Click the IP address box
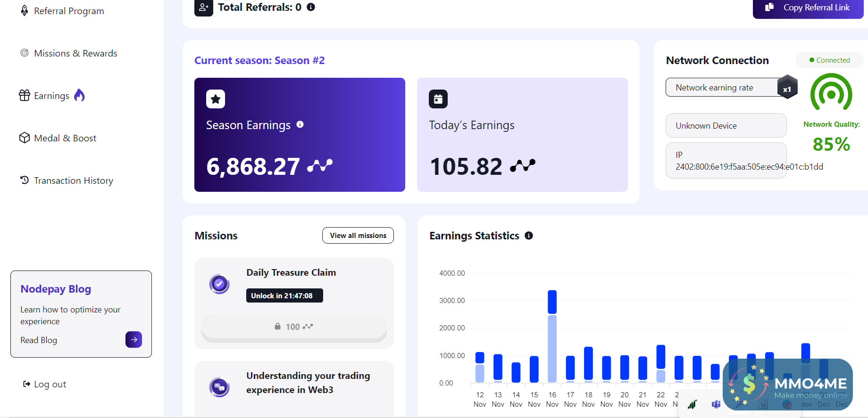This screenshot has width=868, height=418. 726,161
